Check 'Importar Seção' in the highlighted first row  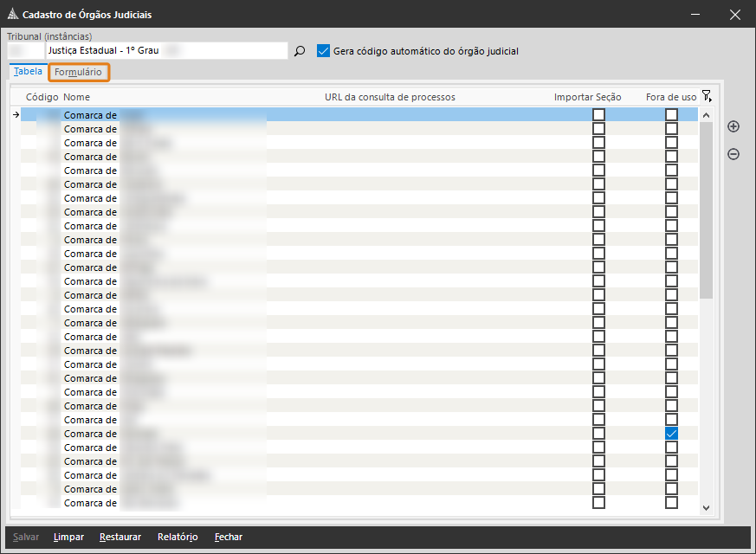tap(598, 115)
